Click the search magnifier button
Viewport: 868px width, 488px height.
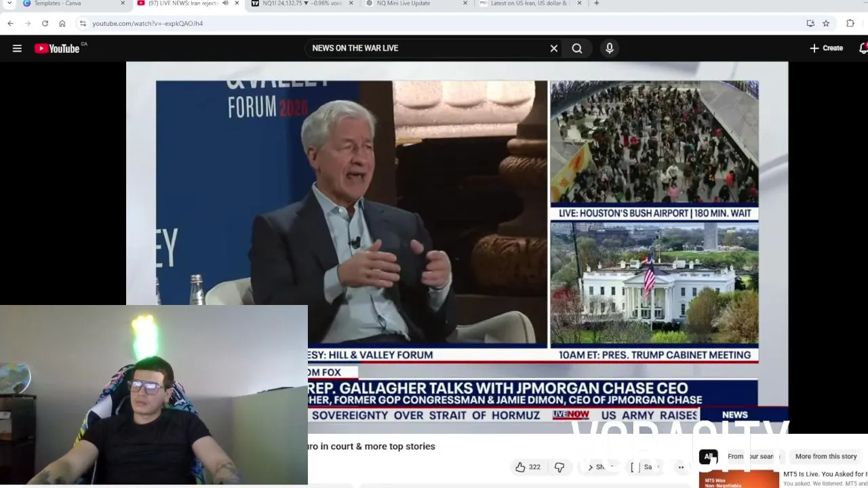click(x=577, y=48)
